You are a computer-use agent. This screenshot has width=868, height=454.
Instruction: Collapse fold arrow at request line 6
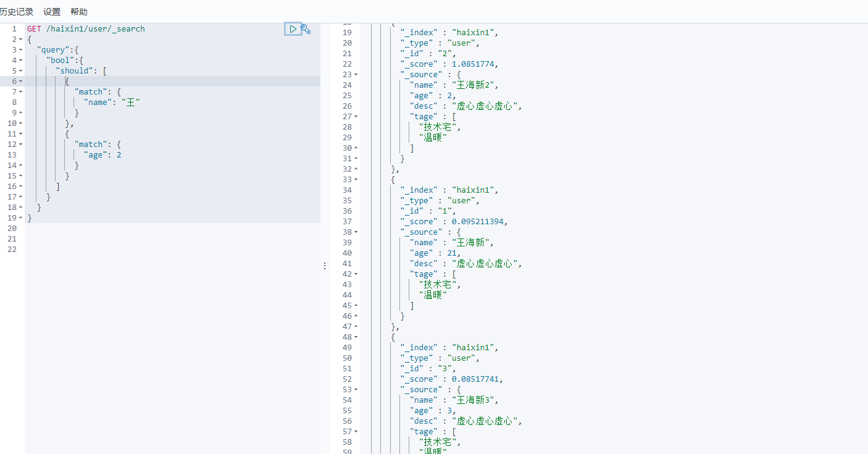coord(21,82)
